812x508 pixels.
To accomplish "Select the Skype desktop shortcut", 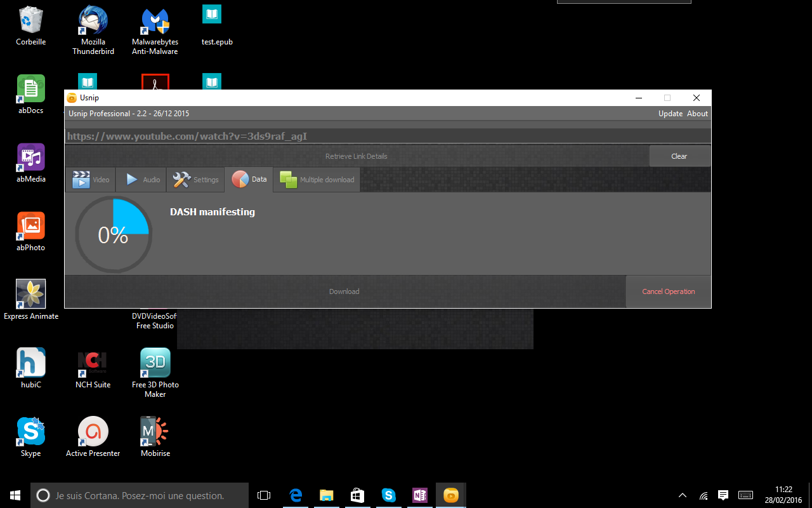I will (x=31, y=438).
